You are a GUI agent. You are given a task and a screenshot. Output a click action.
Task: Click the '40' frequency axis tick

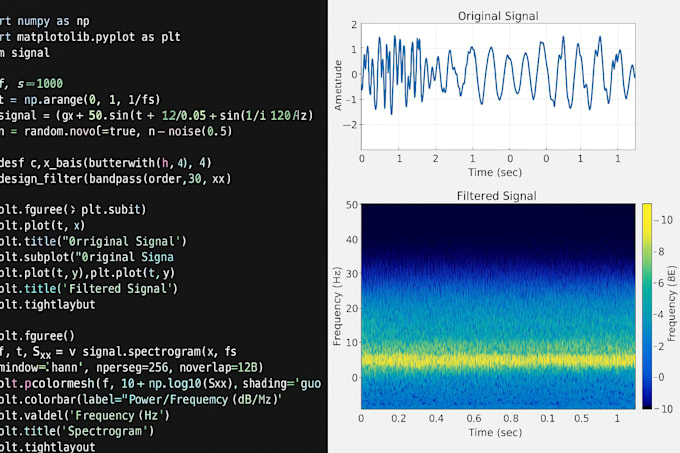(x=352, y=240)
